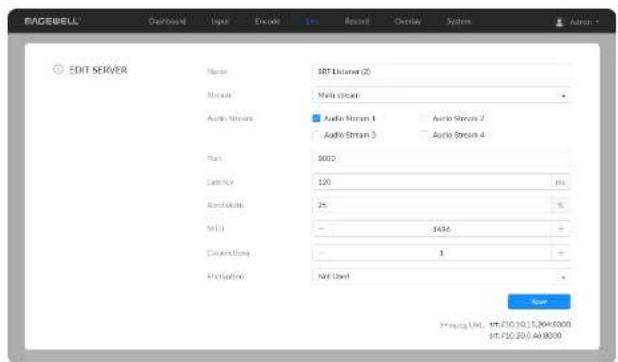Open the Record tab
This screenshot has height=362, width=618.
pos(357,21)
